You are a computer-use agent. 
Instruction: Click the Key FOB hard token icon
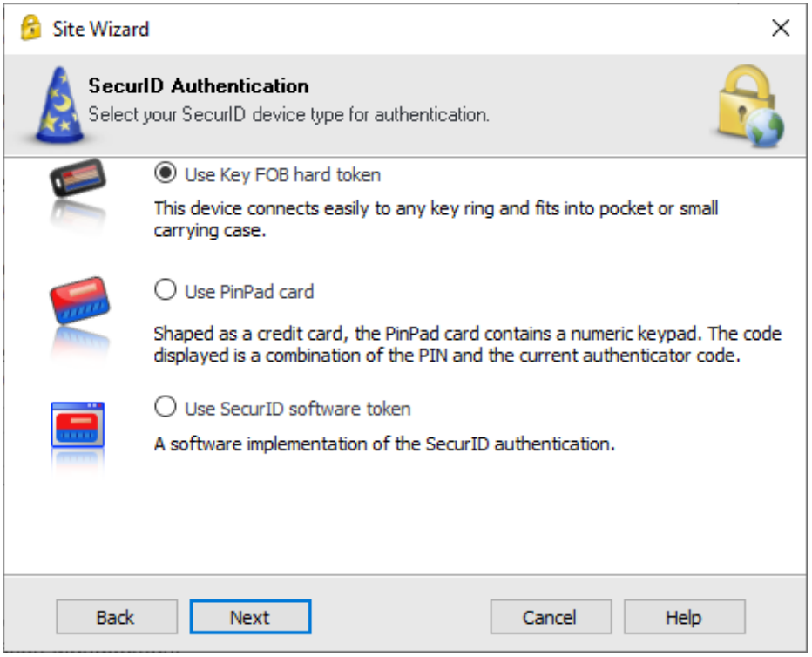coord(78,178)
